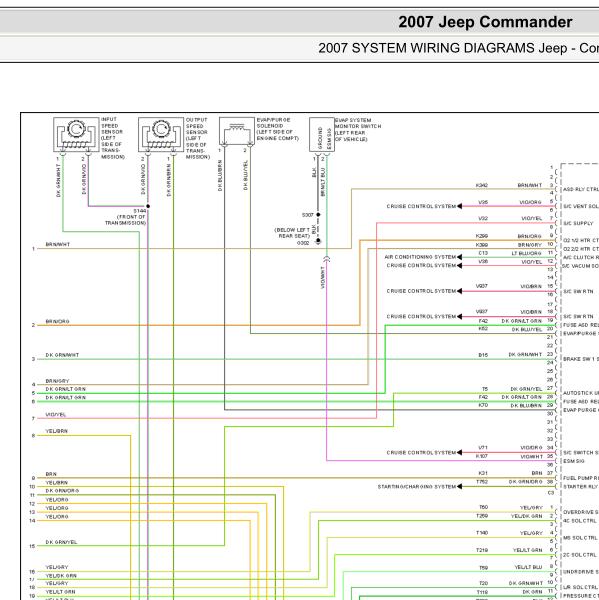The width and height of the screenshot is (599, 600).
Task: Click arrowhead on the V35 VIO/ORG line
Action: [x=460, y=206]
